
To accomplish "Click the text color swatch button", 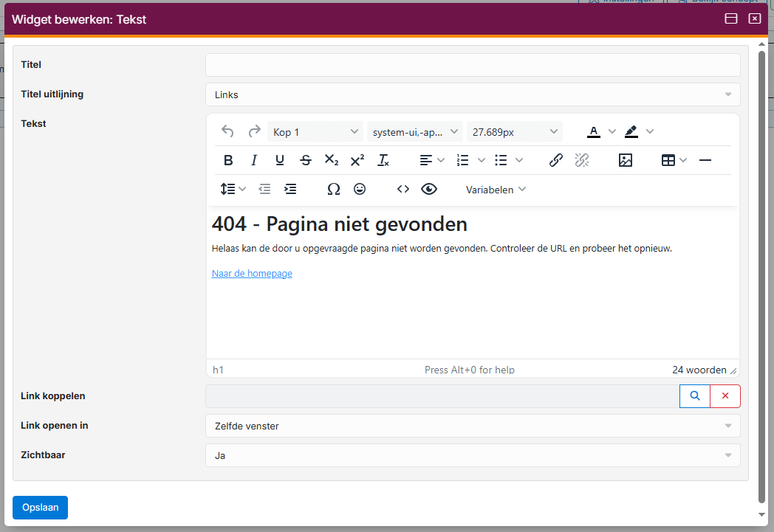I will coord(594,131).
